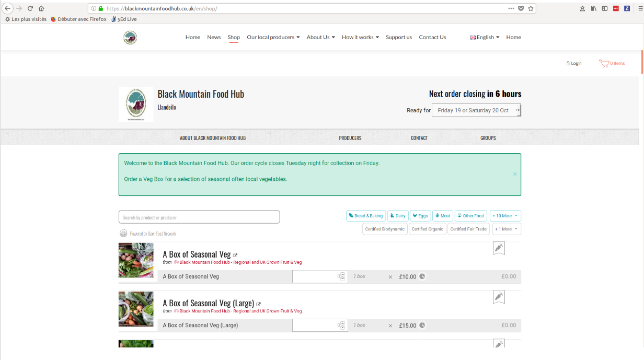Open 'How it works' dropdown menu

coord(361,37)
